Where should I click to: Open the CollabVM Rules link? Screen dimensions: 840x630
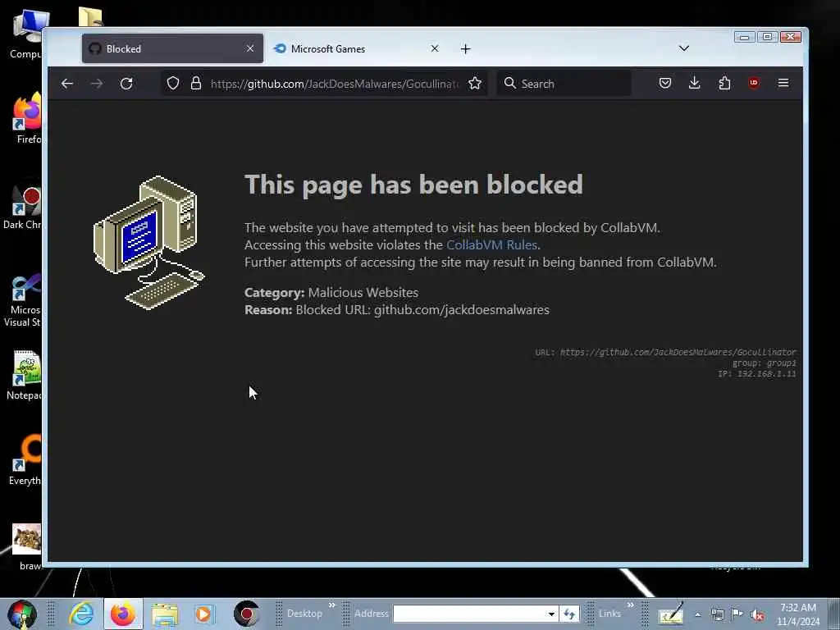coord(491,244)
